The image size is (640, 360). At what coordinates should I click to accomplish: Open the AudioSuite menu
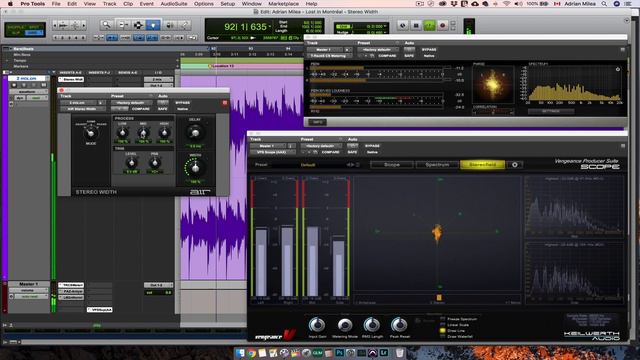point(174,4)
